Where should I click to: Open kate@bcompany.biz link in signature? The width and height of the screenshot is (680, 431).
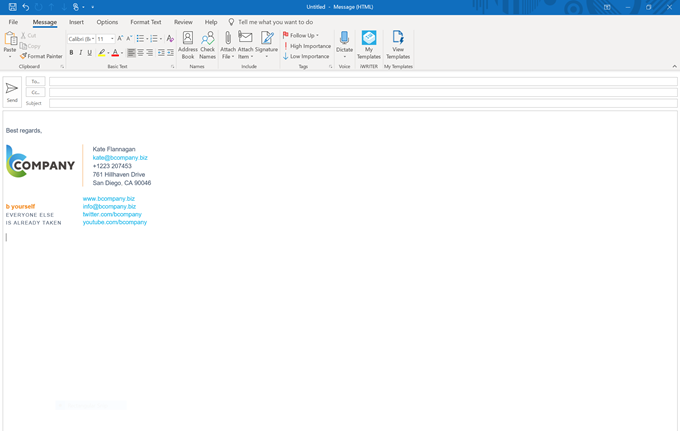120,158
